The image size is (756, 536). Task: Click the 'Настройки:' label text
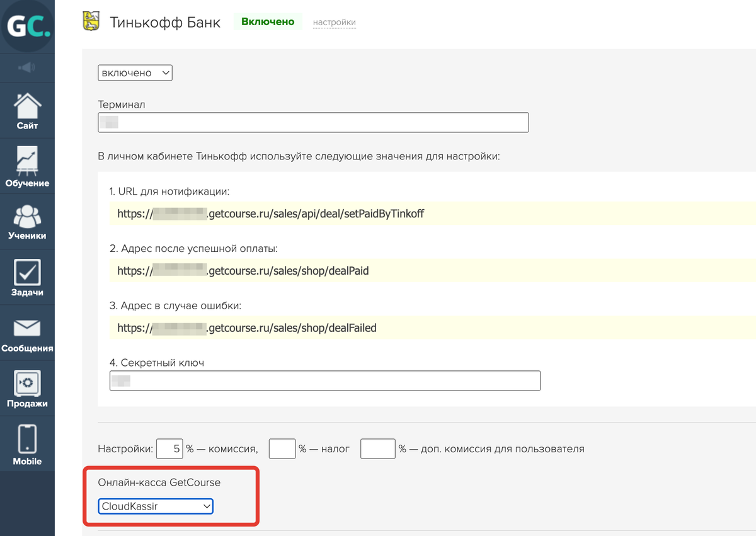[125, 449]
